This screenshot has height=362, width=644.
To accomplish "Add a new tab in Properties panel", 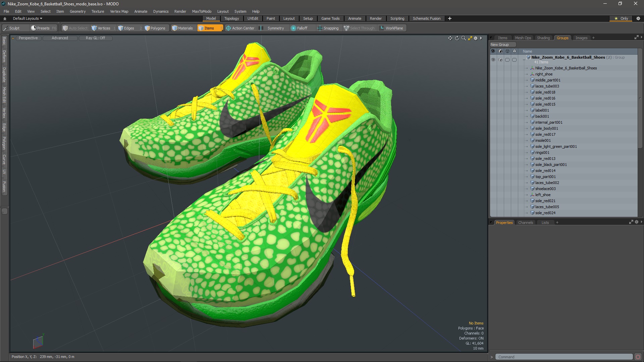I will click(557, 223).
